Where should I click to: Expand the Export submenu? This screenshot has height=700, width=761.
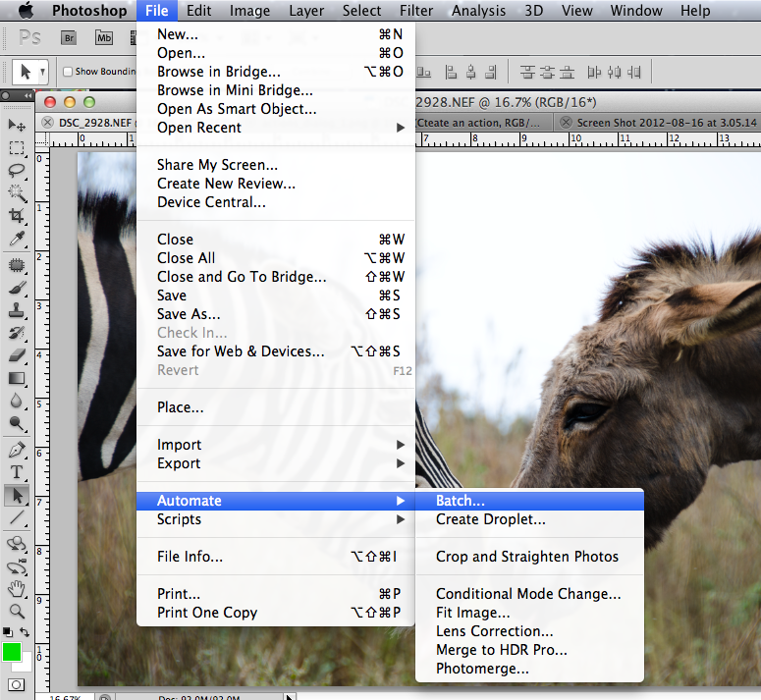pyautogui.click(x=401, y=463)
